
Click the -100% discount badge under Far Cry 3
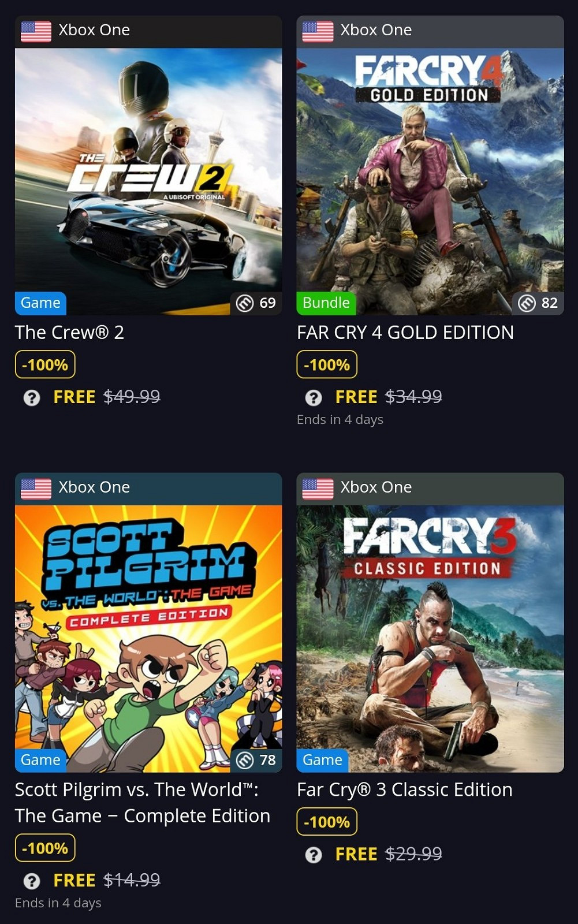coord(327,822)
